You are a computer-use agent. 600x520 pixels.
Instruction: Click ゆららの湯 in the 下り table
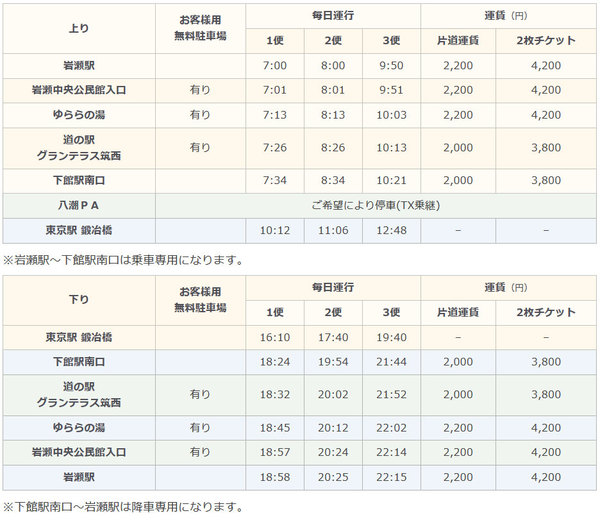[x=78, y=428]
